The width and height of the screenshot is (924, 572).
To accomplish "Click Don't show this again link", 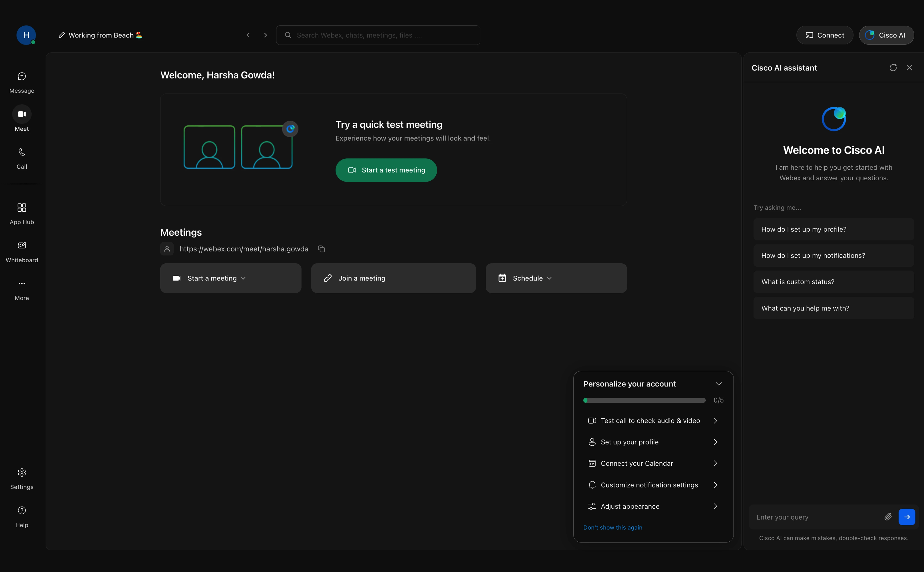I will (613, 527).
